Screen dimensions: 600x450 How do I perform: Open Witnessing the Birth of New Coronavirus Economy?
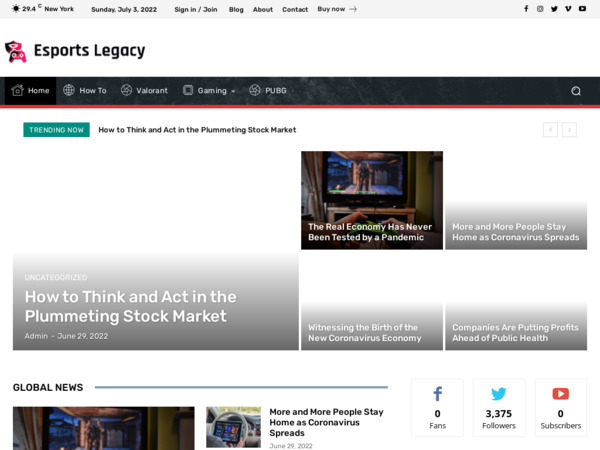pyautogui.click(x=365, y=333)
